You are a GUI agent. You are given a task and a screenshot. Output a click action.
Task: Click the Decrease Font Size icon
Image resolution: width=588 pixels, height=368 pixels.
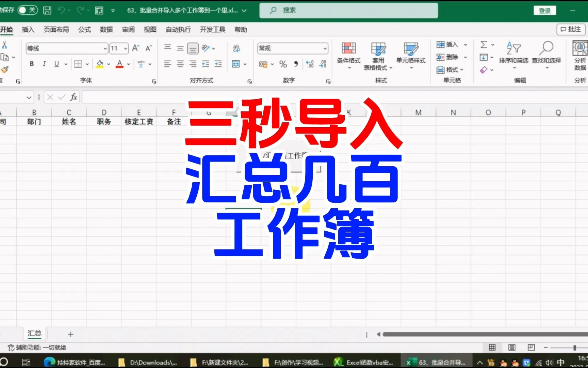pyautogui.click(x=149, y=48)
